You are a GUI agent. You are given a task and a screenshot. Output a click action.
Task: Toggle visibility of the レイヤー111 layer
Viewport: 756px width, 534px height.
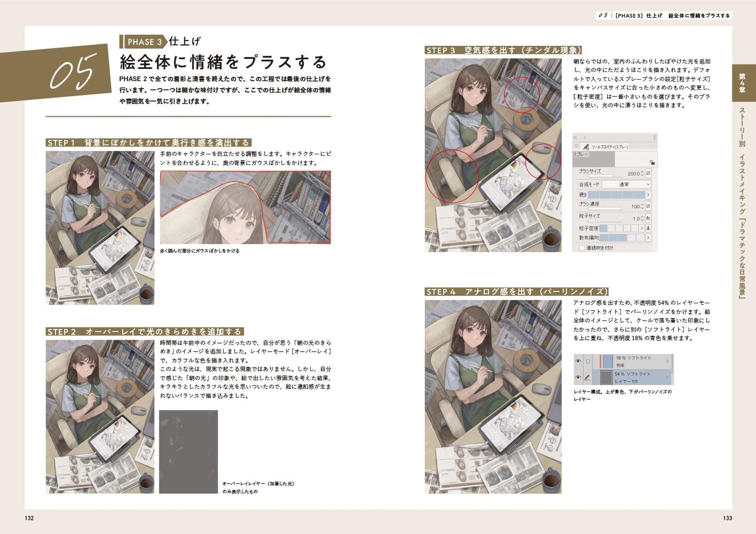tap(577, 377)
